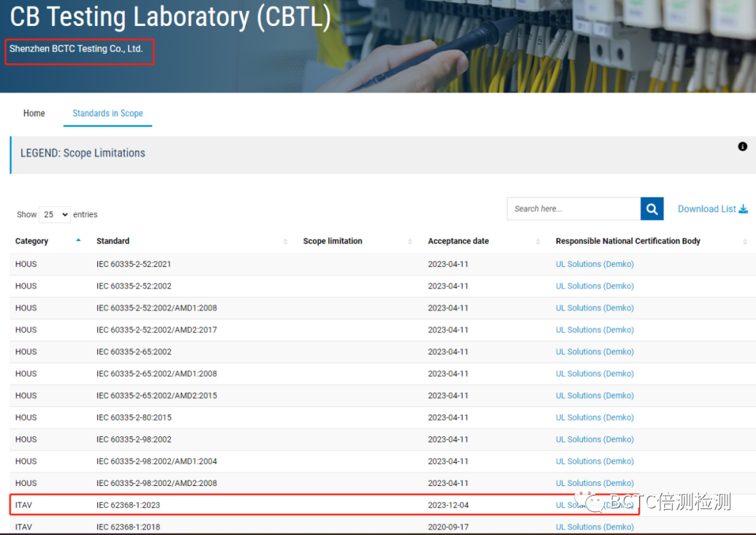Open UL Solutions link for IEC 60335-2-98:2002/AMD2:2008

(594, 483)
